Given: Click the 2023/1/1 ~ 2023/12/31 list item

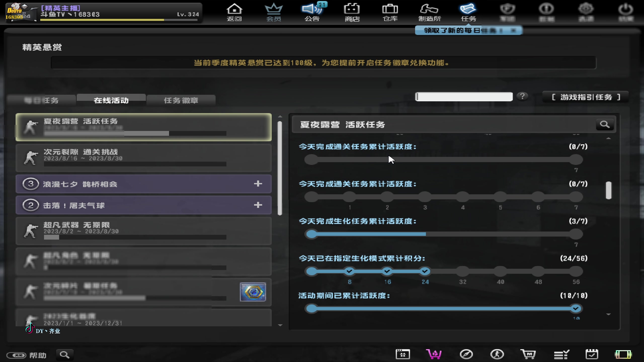Looking at the screenshot, I should click(x=143, y=318).
